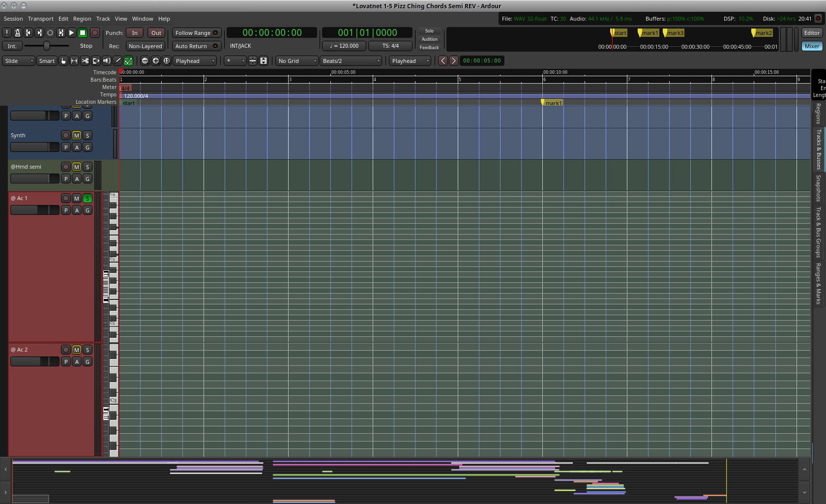The image size is (826, 504).
Task: Click the global Record arm button
Action: pos(95,33)
